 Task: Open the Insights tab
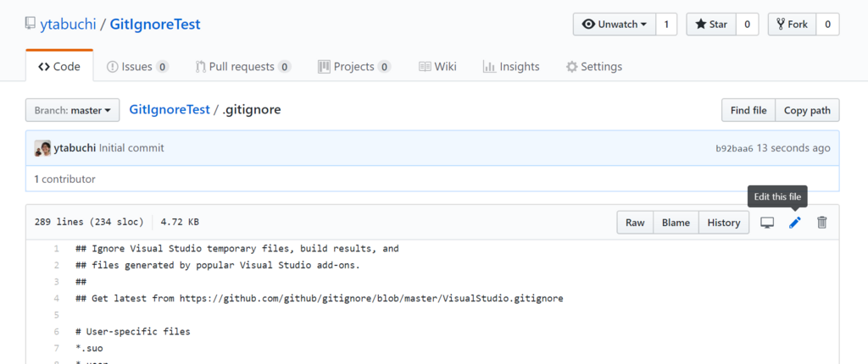pos(511,66)
